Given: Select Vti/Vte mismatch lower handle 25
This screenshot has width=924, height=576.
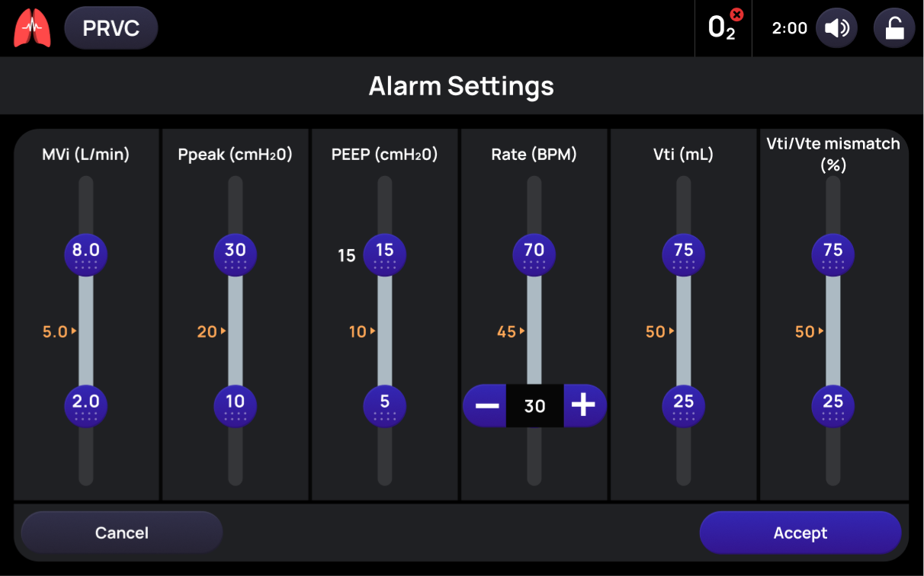Looking at the screenshot, I should point(833,406).
